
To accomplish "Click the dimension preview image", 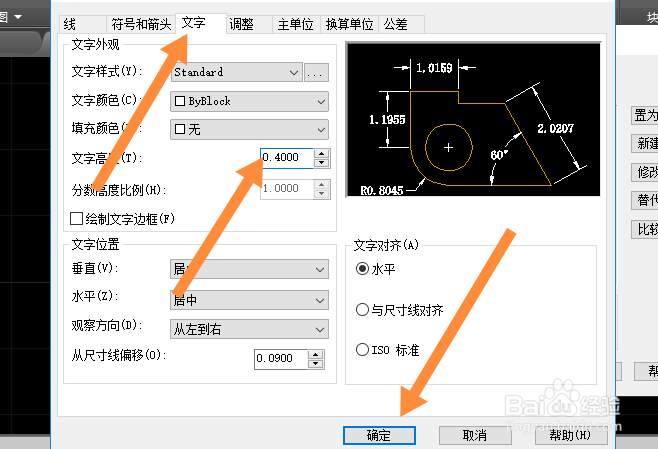I will click(x=473, y=119).
